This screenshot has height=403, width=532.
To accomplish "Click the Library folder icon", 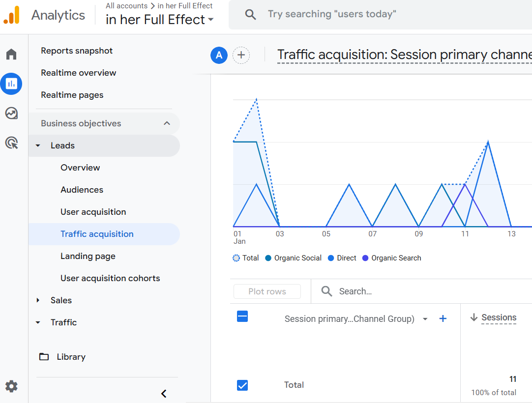I will [x=44, y=356].
